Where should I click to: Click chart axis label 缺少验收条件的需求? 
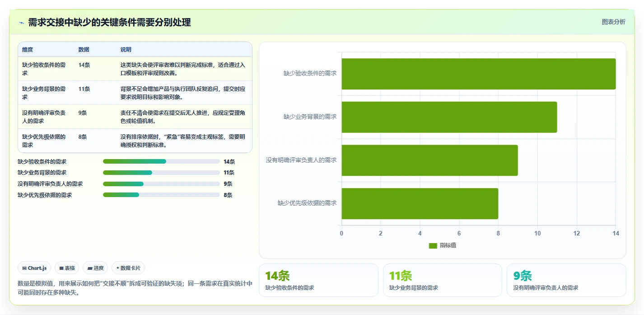(x=310, y=73)
